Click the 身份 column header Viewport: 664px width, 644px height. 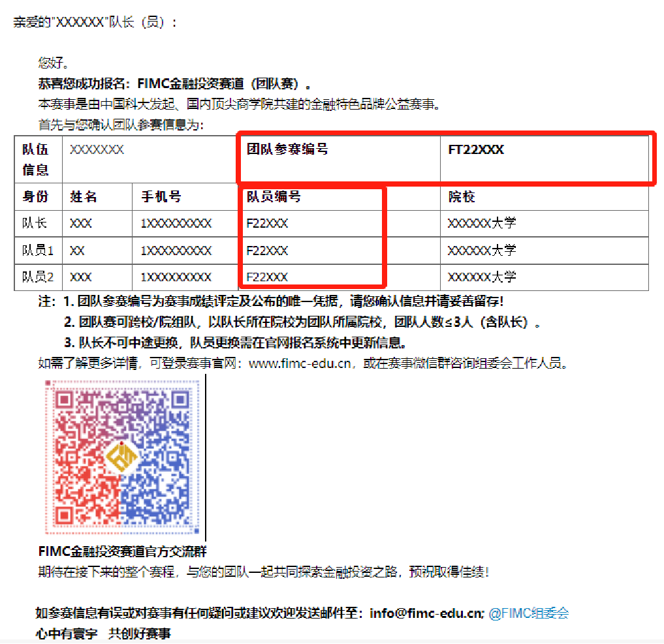click(38, 197)
